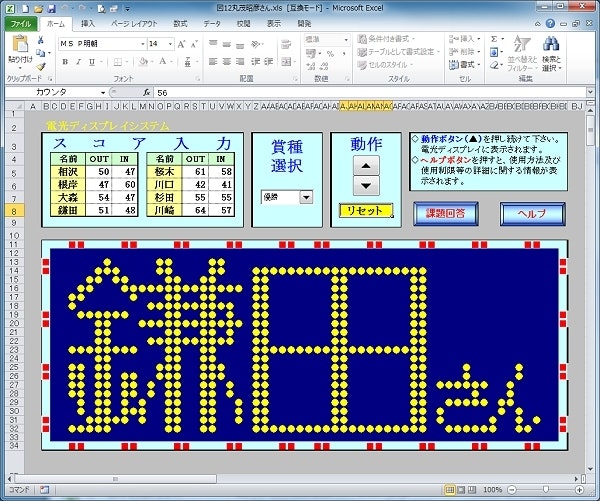Open the Name Box dropdown カウンタ
This screenshot has width=600, height=501.
(103, 93)
